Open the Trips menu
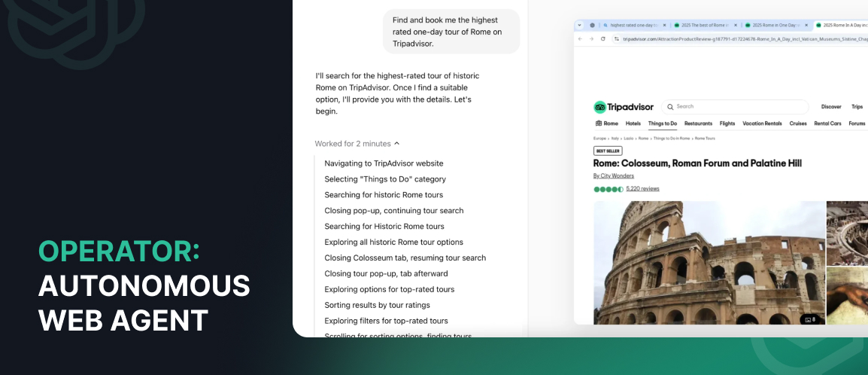 (x=857, y=106)
